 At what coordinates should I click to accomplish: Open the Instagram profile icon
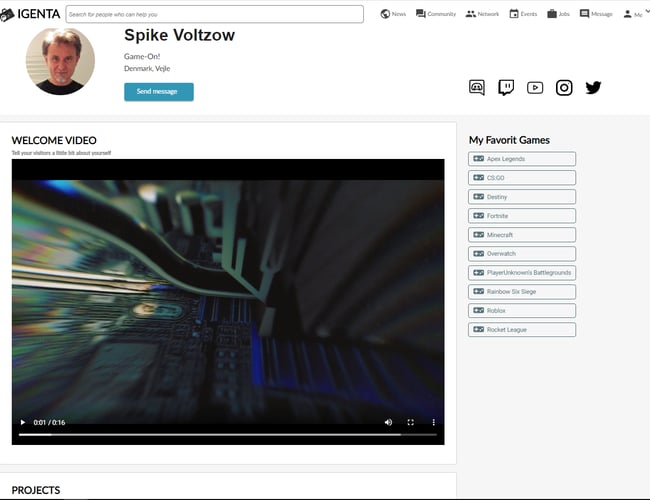[x=564, y=87]
